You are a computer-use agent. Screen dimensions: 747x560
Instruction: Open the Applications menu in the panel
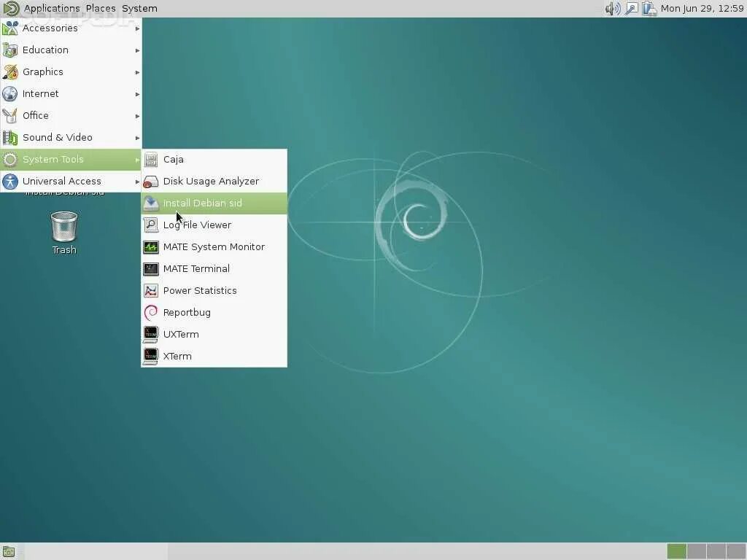(x=52, y=9)
